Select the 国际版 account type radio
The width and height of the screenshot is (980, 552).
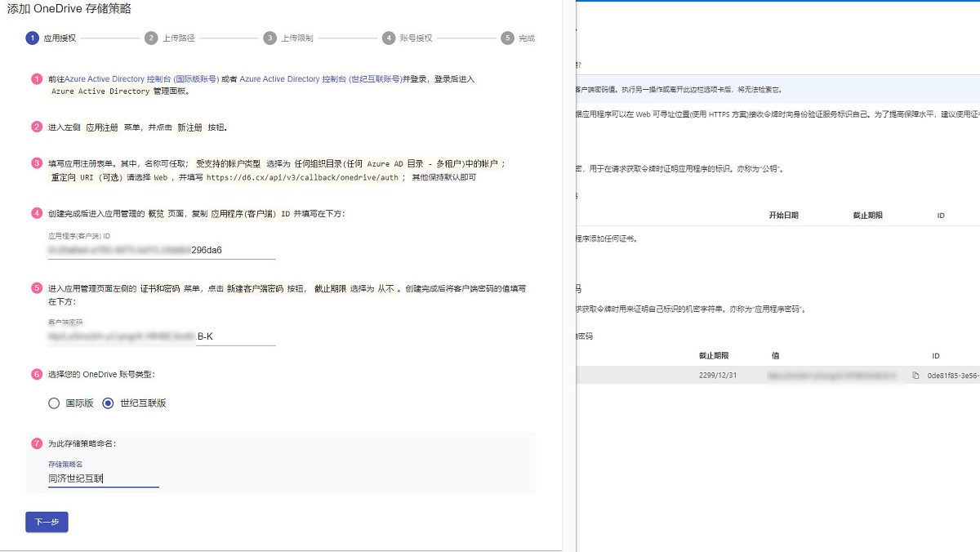(x=54, y=403)
